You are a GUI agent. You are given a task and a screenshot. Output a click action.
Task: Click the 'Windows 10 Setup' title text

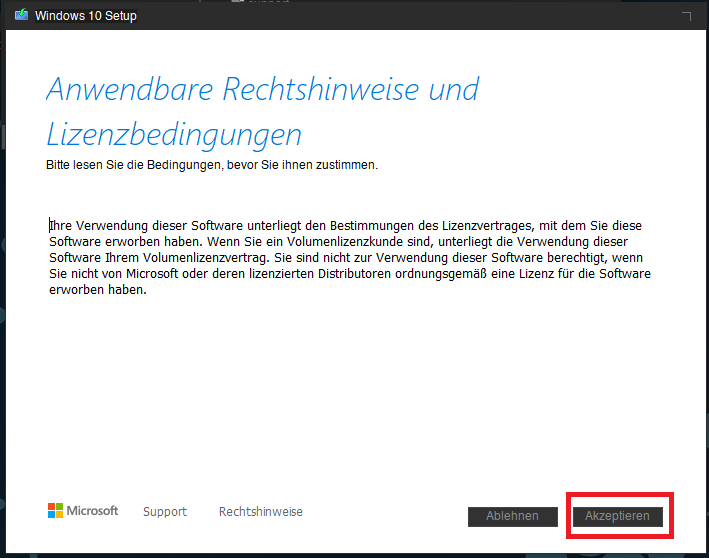pos(85,15)
